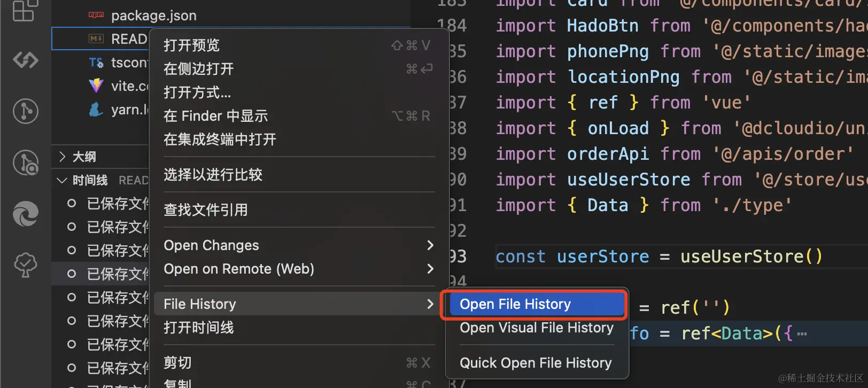868x388 pixels.
Task: Select package.json in the file explorer
Action: coord(153,15)
